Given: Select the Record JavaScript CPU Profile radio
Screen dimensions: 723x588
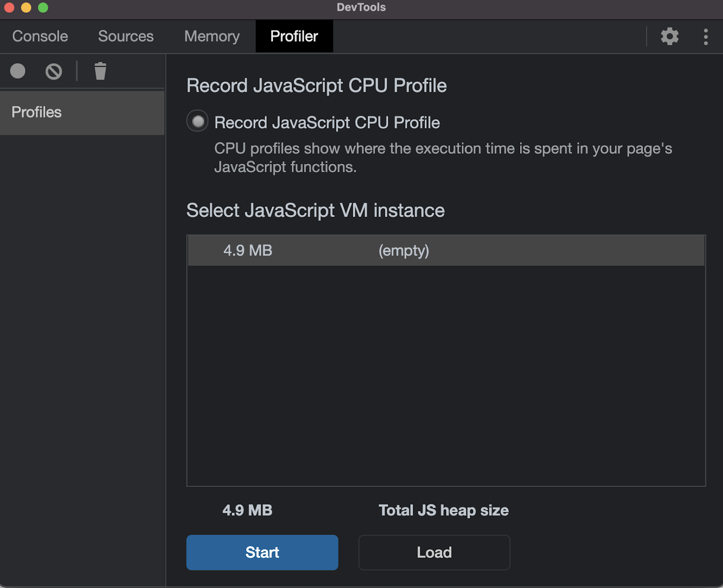Looking at the screenshot, I should click(197, 121).
